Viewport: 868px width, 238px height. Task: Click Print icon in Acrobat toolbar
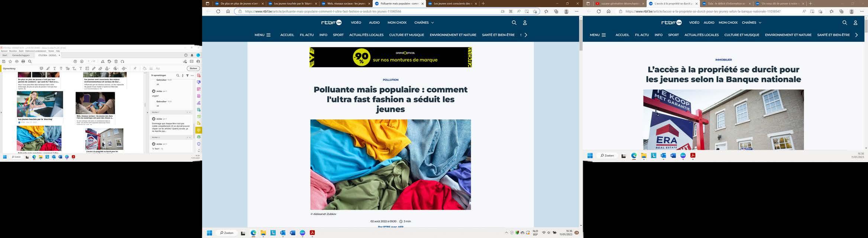click(x=23, y=61)
